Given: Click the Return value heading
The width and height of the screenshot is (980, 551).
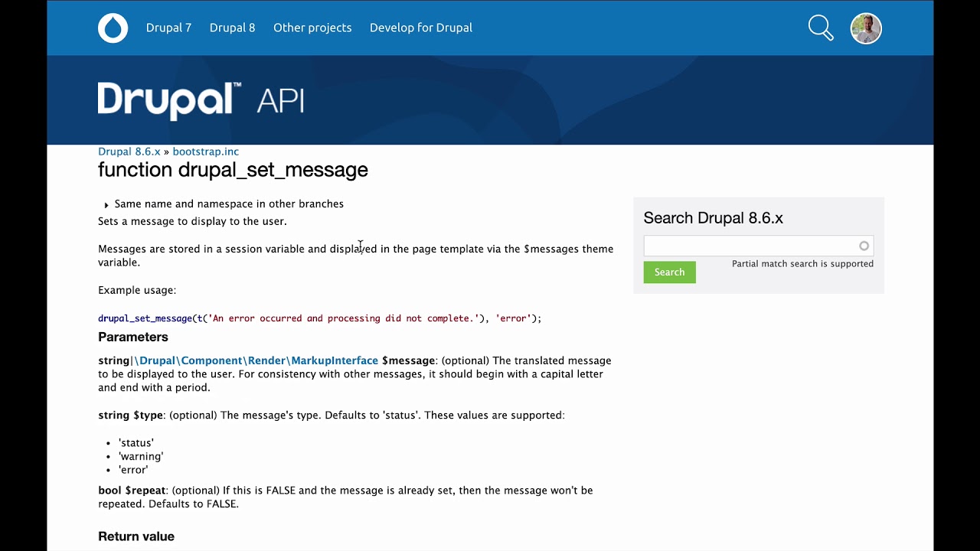Looking at the screenshot, I should point(136,536).
